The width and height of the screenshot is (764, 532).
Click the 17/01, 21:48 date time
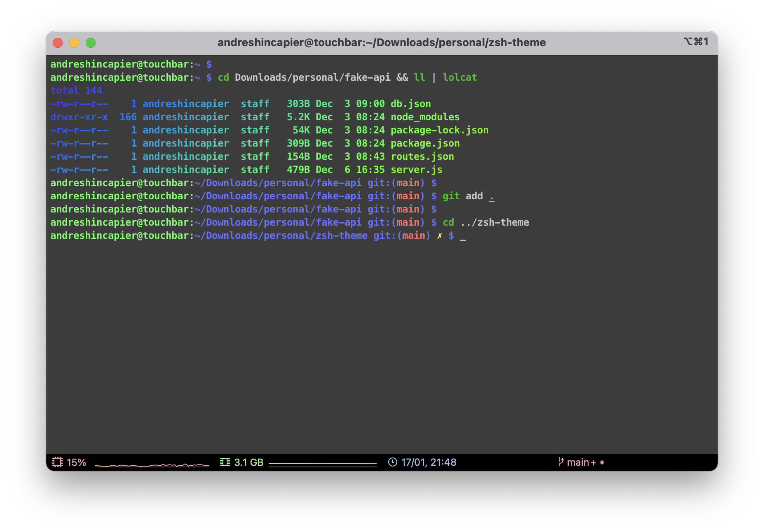click(x=429, y=462)
